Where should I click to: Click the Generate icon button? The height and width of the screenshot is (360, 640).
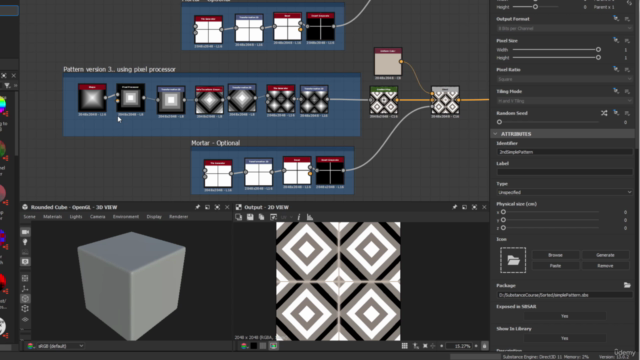605,255
